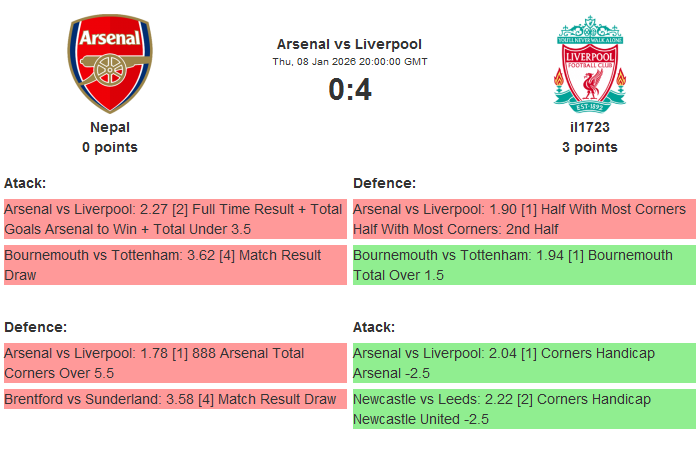
Task: Select Corners Handicap Arsenal -2.5 bet
Action: 523,363
